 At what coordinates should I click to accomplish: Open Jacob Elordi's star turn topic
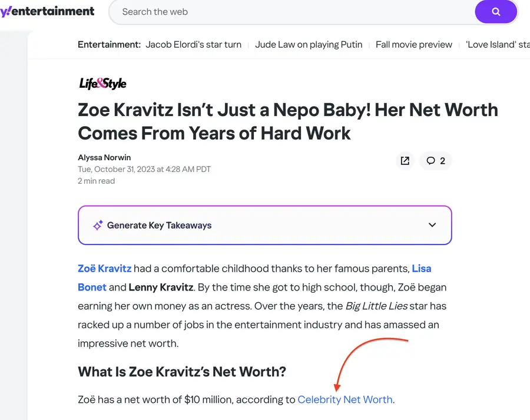click(193, 45)
